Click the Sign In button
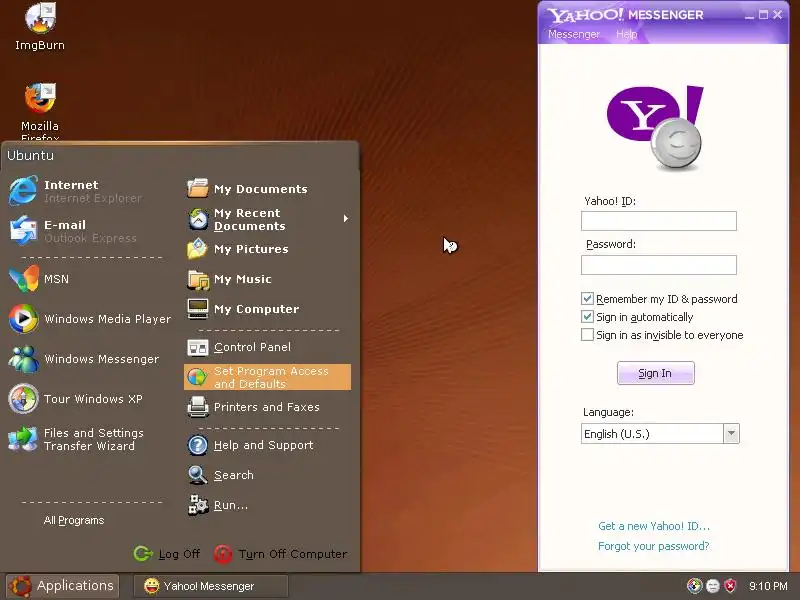800x600 pixels. [656, 373]
